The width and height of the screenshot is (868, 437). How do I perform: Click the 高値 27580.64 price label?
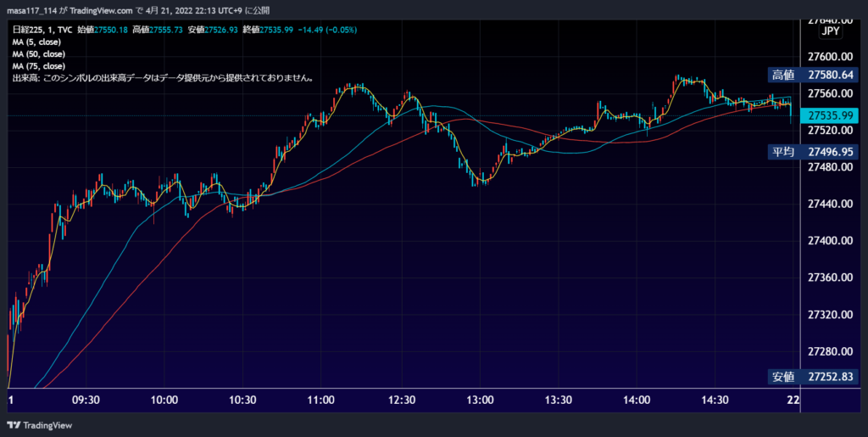point(813,75)
